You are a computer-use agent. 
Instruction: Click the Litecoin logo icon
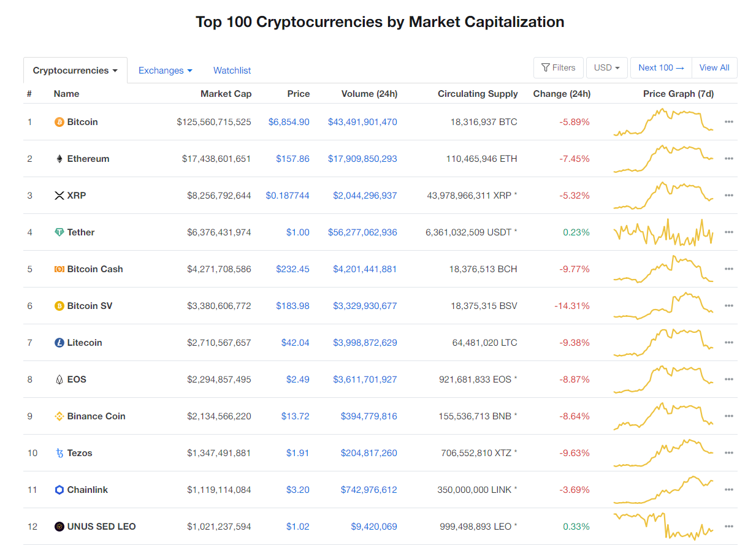[59, 343]
